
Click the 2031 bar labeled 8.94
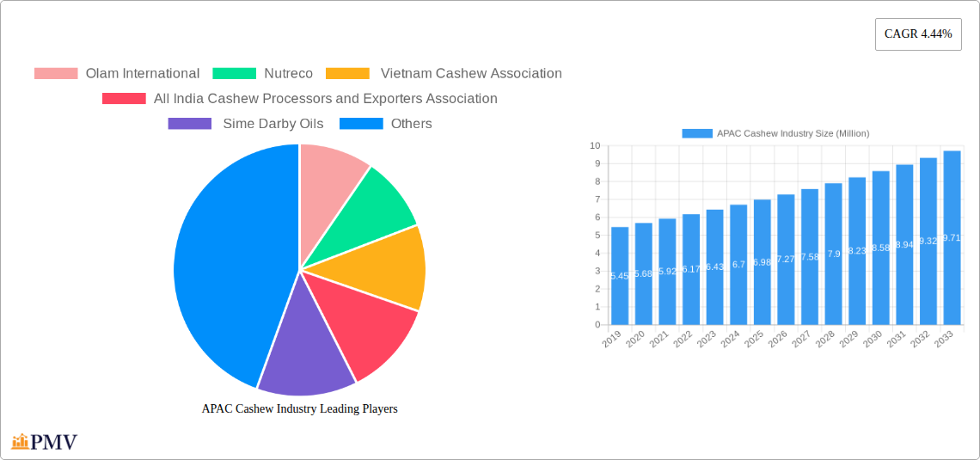click(905, 245)
